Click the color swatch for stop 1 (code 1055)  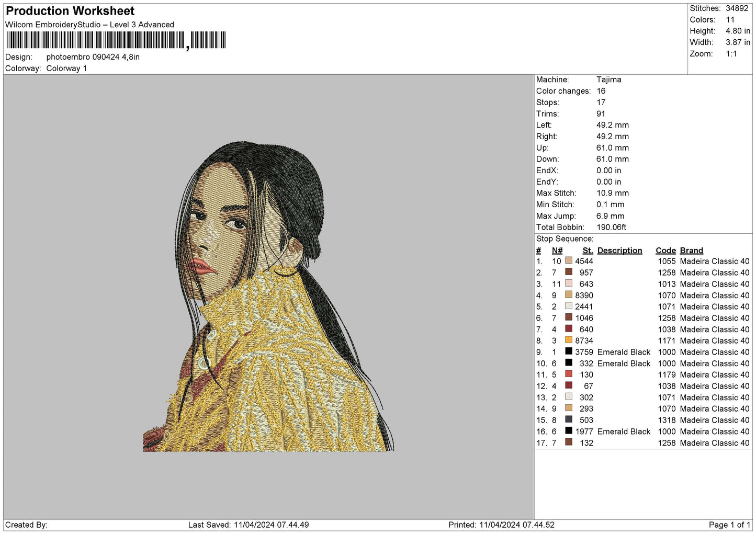(x=569, y=260)
